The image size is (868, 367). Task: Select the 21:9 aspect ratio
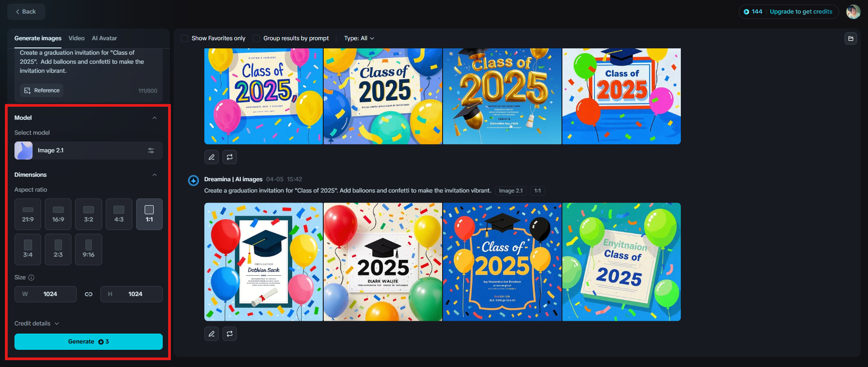tap(28, 214)
